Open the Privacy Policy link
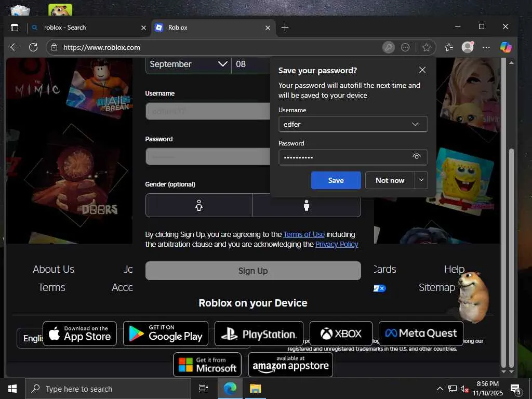The width and height of the screenshot is (532, 399). pyautogui.click(x=337, y=244)
